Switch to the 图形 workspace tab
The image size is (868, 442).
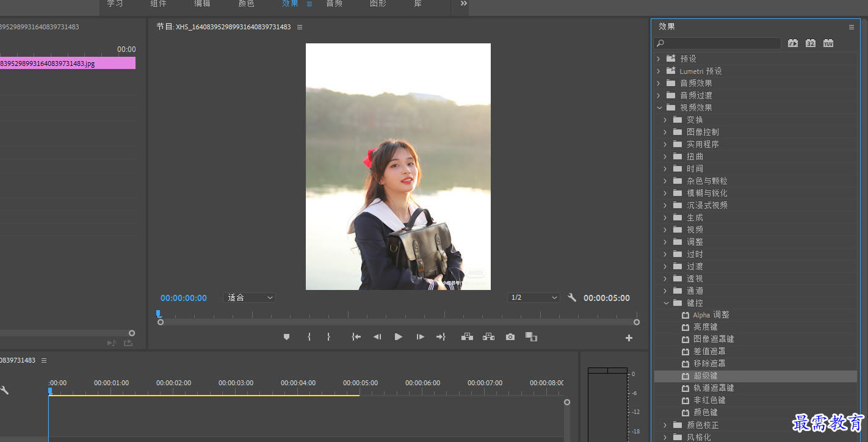click(x=378, y=4)
